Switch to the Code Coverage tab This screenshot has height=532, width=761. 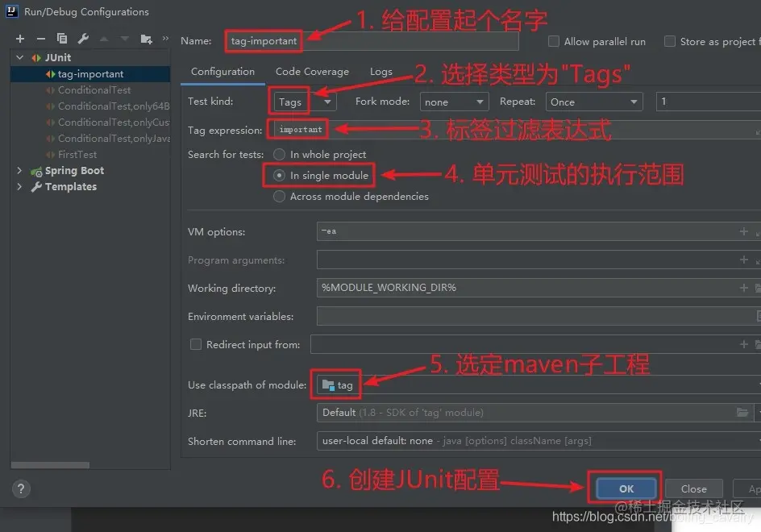tap(311, 71)
